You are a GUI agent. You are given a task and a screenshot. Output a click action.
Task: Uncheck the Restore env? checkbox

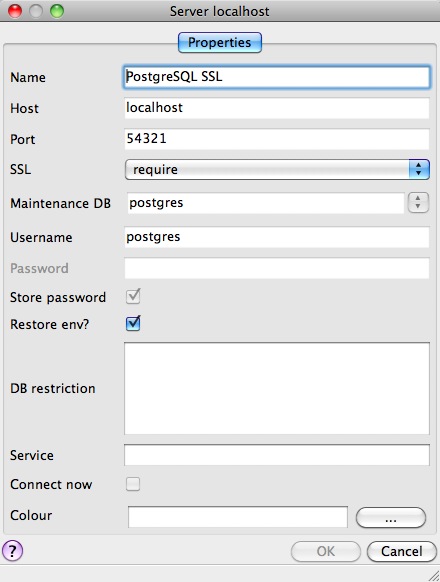133,324
